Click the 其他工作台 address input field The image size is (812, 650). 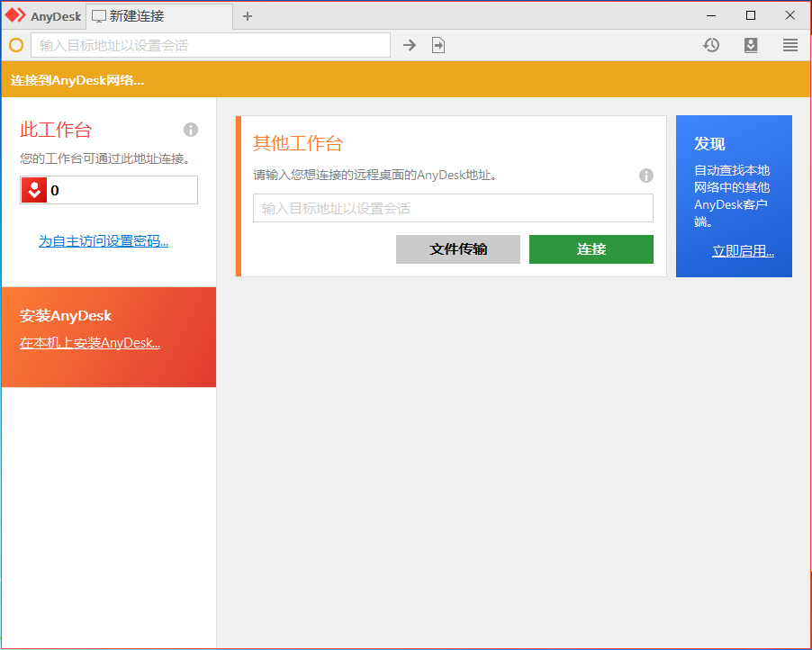[452, 208]
